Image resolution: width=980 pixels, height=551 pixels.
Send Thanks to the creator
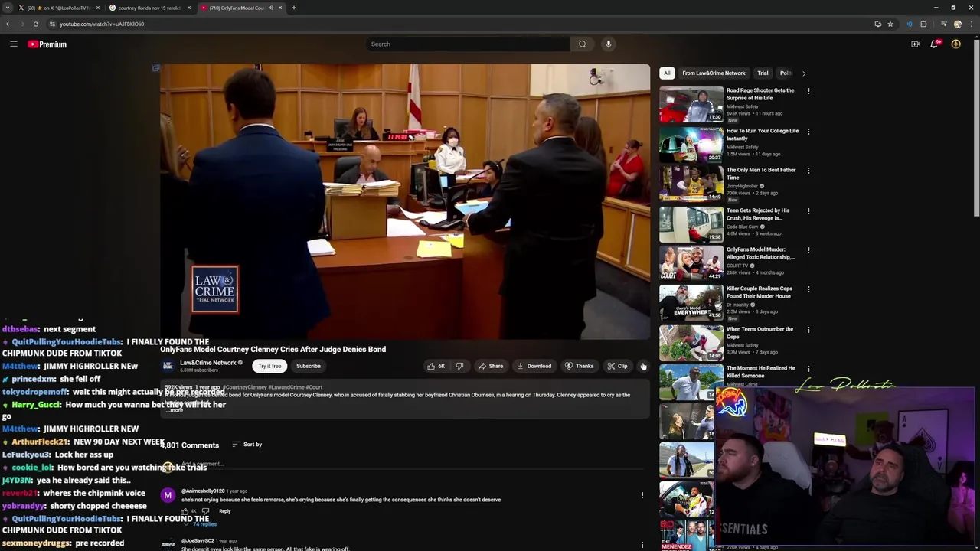(580, 366)
